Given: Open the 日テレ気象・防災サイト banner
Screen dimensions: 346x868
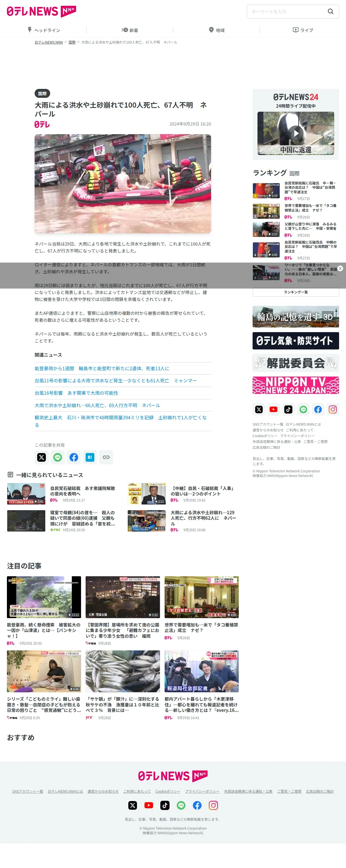Looking at the screenshot, I should (296, 340).
